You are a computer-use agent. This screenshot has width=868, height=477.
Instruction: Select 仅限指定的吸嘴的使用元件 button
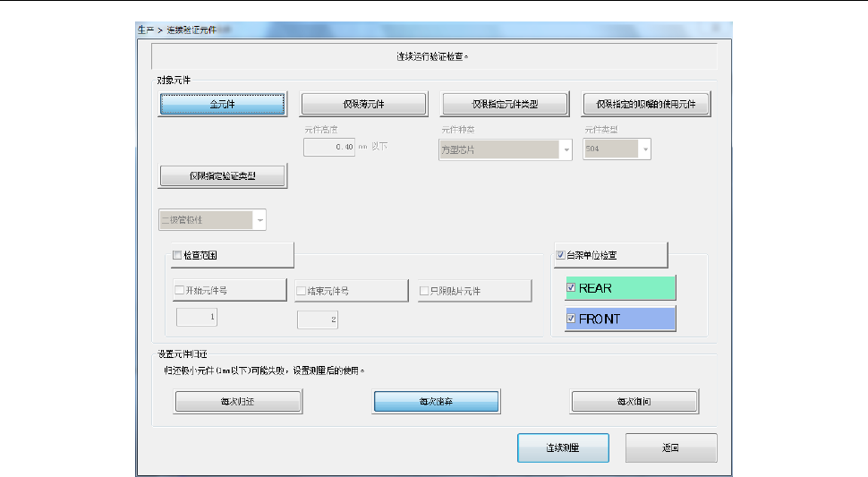coord(646,104)
